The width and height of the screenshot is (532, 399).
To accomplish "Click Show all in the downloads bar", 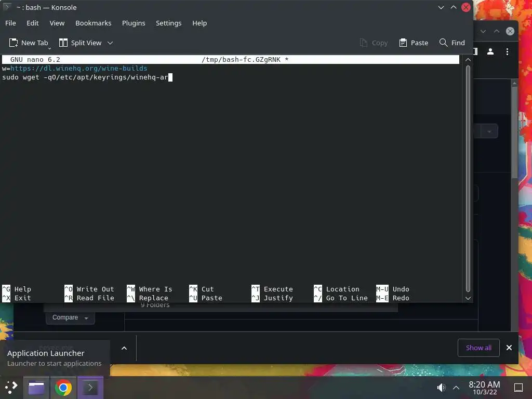I will point(478,348).
